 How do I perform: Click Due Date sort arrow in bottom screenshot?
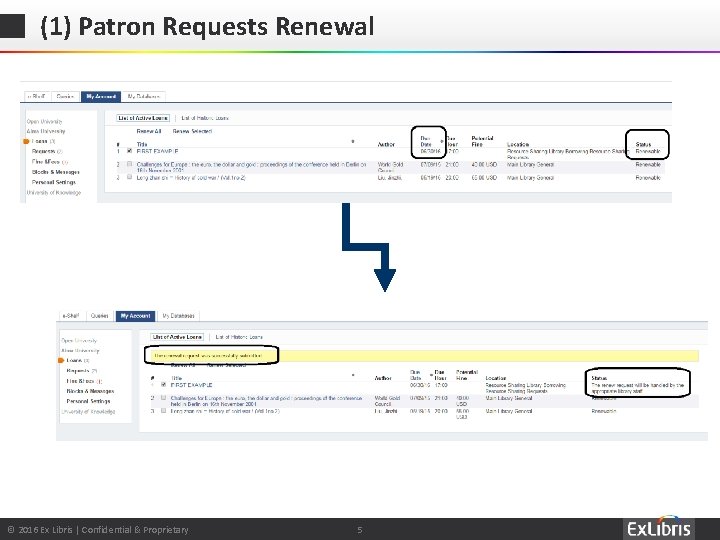coord(431,375)
